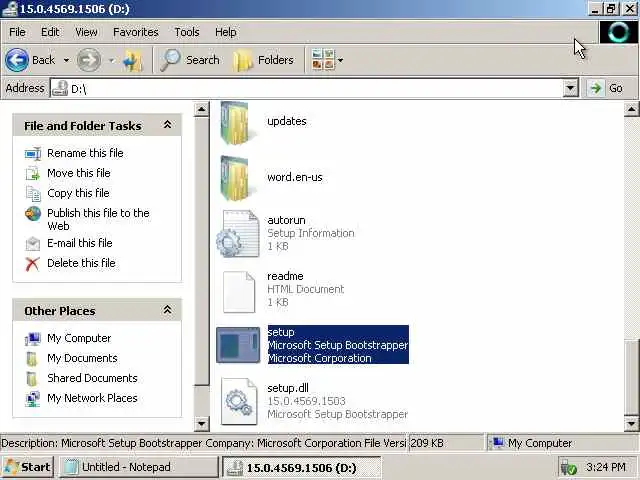Click the Shared Documents folder icon
This screenshot has width=640, height=480.
click(32, 379)
